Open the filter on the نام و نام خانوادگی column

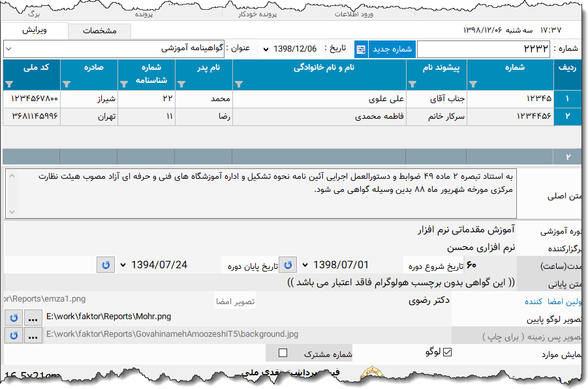tap(240, 84)
